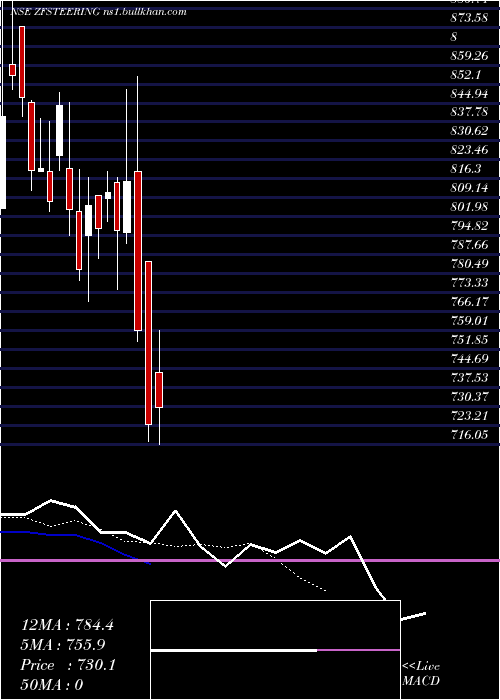This screenshot has width=500, height=700.
Task: Click the 12MA : 784.4 readout
Action: point(67,625)
